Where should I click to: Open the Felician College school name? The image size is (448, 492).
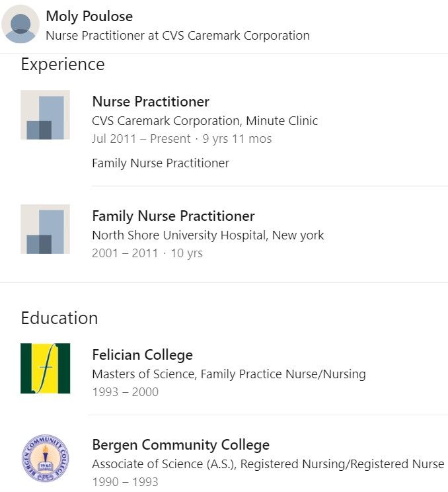143,355
